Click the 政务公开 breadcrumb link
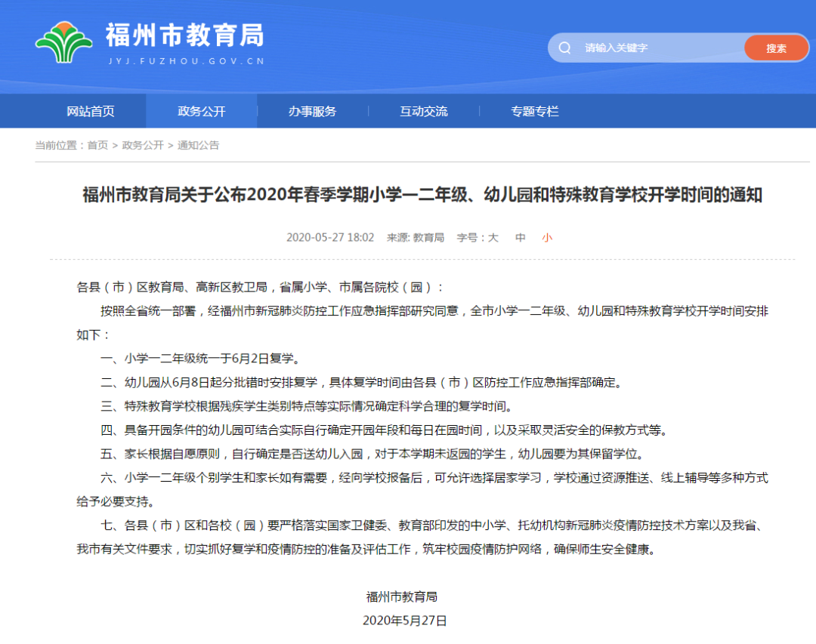The width and height of the screenshot is (816, 644). tap(143, 145)
